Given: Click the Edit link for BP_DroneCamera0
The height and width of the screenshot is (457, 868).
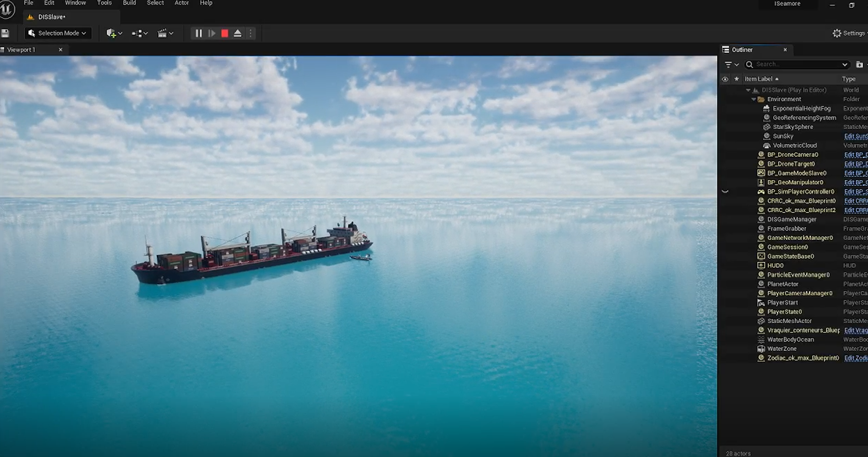Looking at the screenshot, I should 855,155.
